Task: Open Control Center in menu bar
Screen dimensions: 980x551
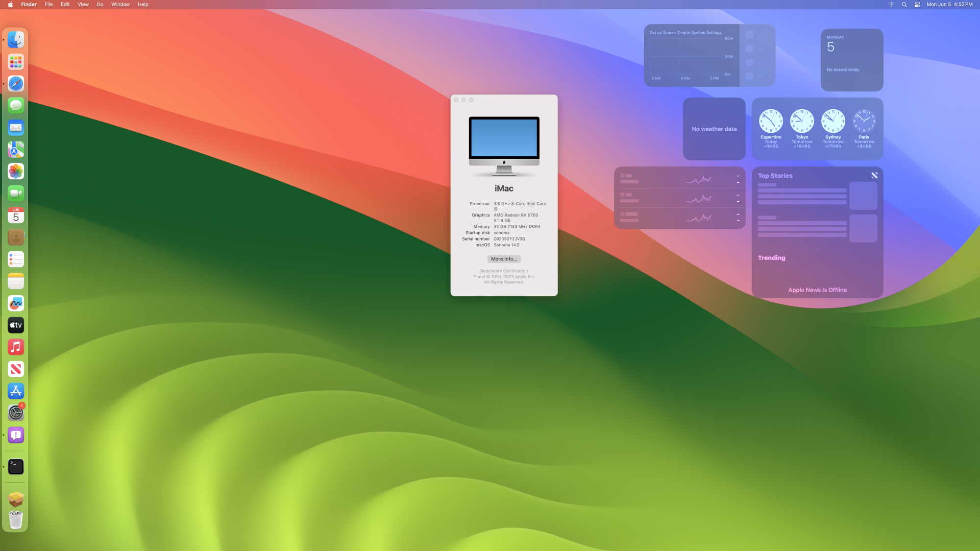Action: point(917,4)
